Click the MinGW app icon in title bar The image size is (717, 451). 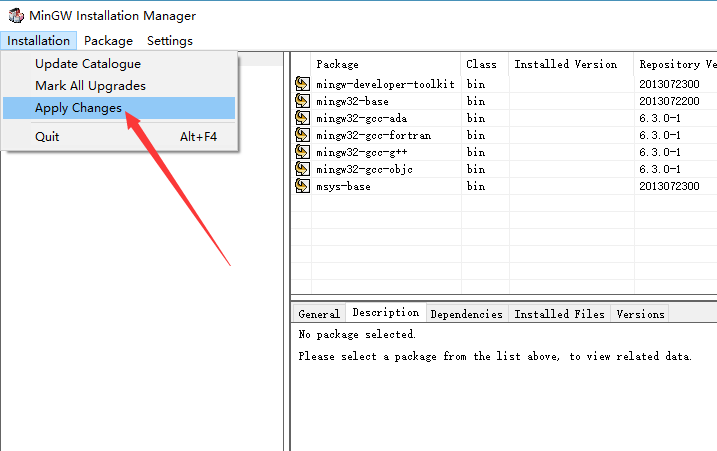(x=16, y=16)
